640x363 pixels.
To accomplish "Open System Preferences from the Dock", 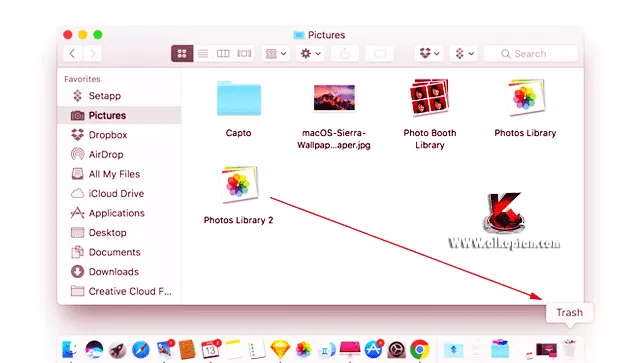I will [x=396, y=350].
